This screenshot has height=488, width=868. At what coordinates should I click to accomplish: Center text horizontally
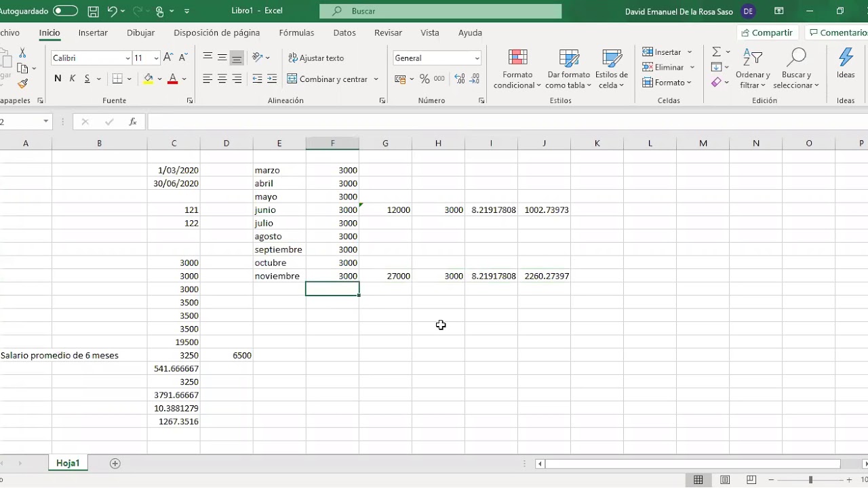[x=222, y=79]
